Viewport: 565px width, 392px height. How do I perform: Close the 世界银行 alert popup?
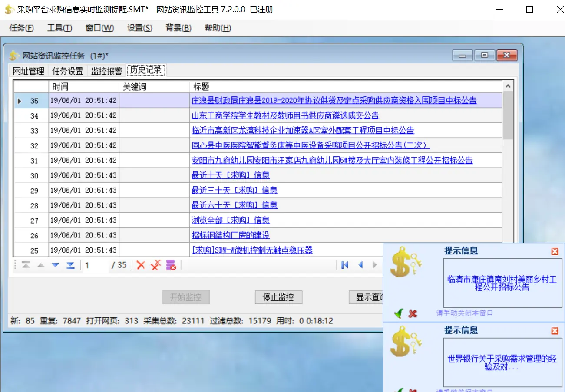pyautogui.click(x=555, y=331)
